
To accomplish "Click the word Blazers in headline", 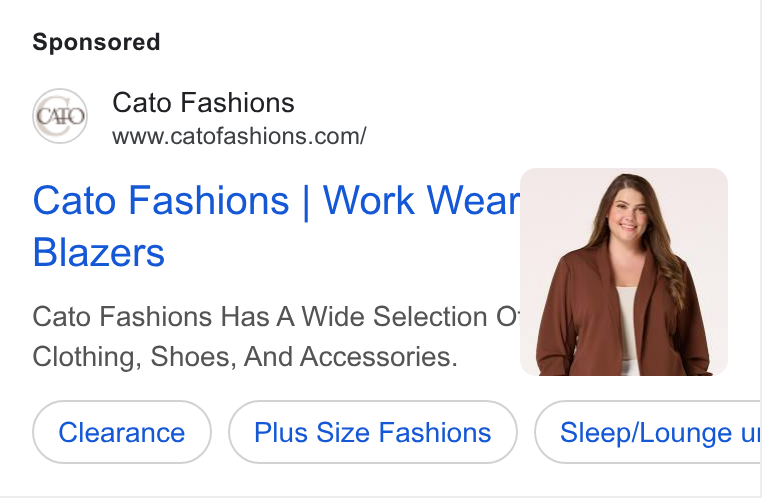I will coord(99,253).
